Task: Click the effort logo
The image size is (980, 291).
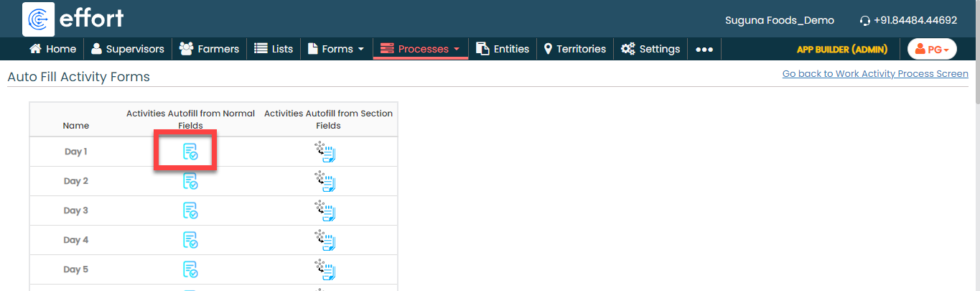Action: pyautogui.click(x=73, y=19)
